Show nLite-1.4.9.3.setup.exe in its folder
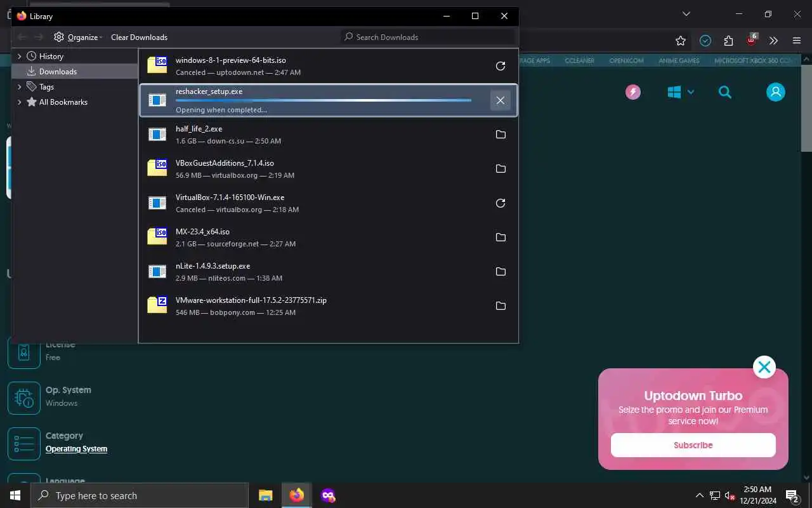Image resolution: width=812 pixels, height=508 pixels. 501,272
